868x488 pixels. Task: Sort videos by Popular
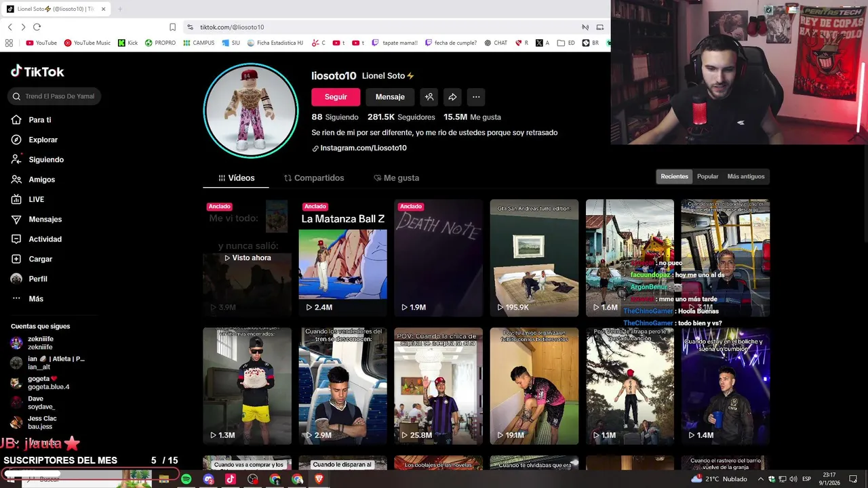[707, 176]
